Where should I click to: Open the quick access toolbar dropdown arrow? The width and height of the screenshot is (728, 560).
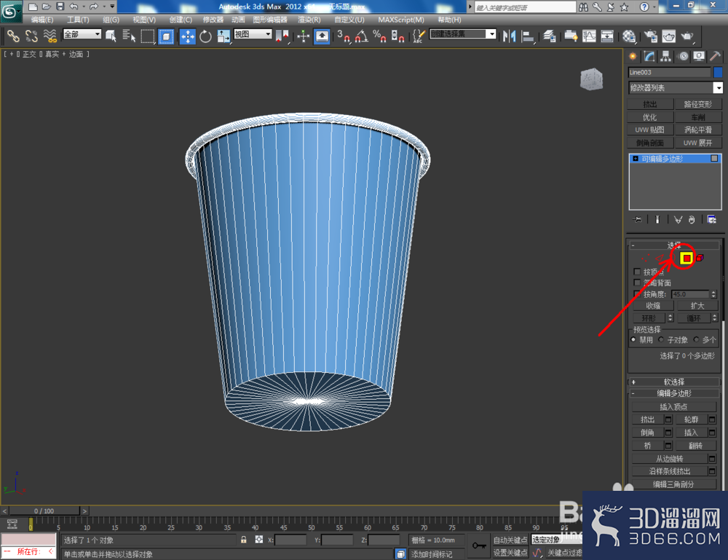tap(112, 7)
